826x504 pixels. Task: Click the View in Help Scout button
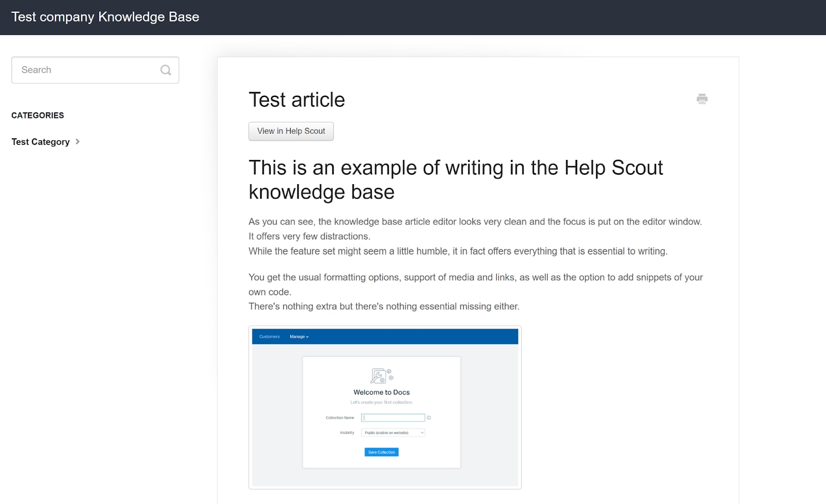pos(291,131)
